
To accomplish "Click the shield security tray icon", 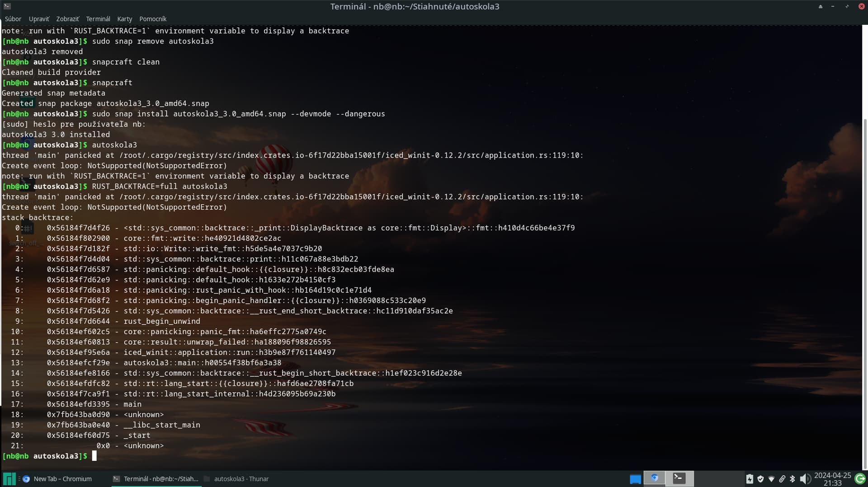I will 760,479.
